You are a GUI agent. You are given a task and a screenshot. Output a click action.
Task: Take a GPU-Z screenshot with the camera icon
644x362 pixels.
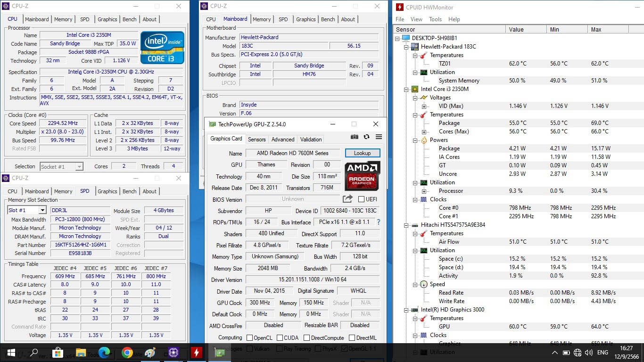355,137
